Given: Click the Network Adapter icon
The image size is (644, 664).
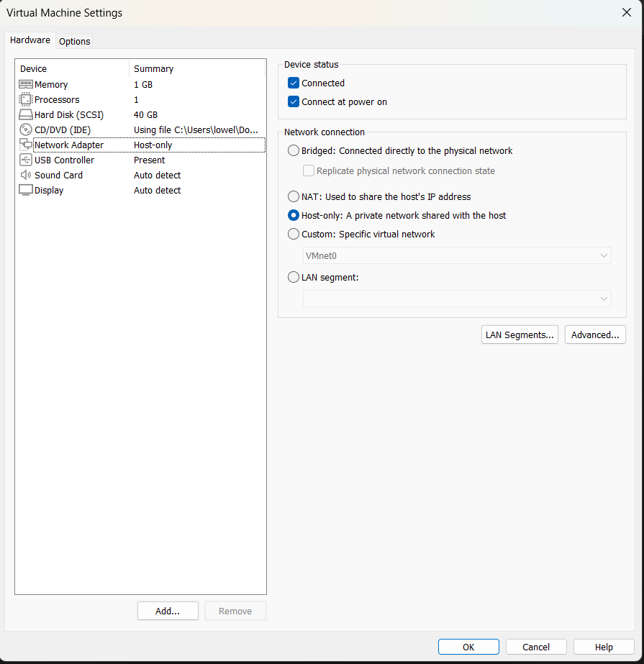Looking at the screenshot, I should (x=26, y=145).
